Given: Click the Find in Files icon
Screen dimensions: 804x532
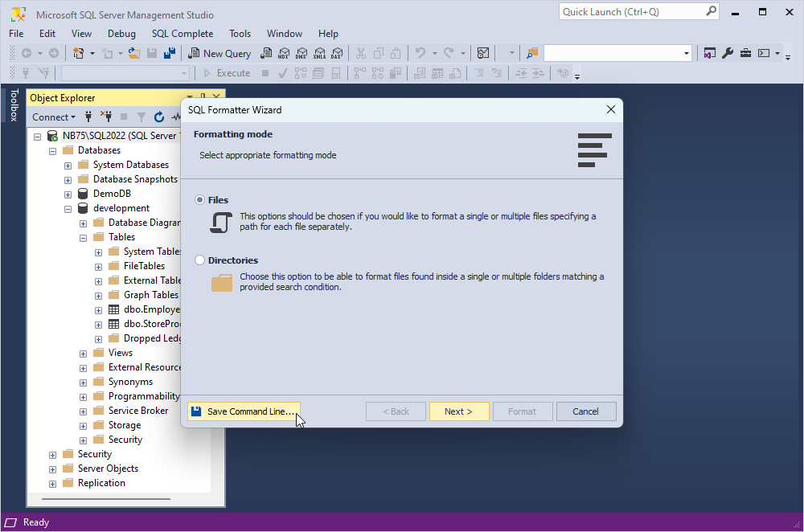Looking at the screenshot, I should click(532, 53).
